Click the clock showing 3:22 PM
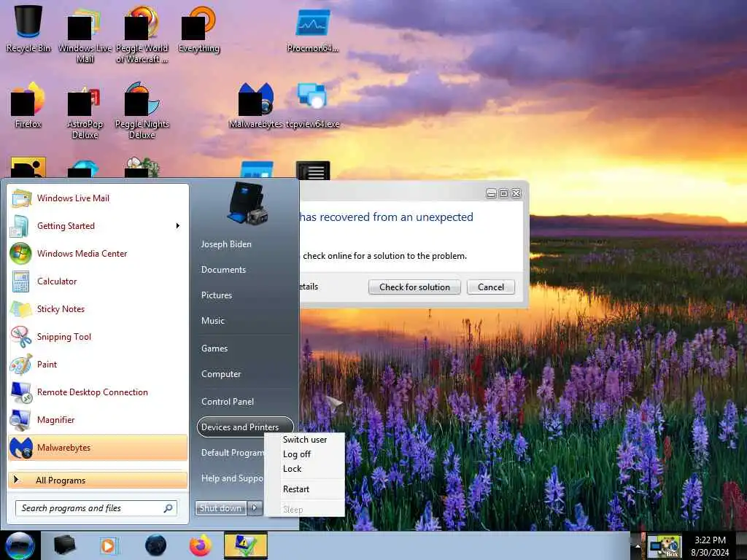 click(710, 540)
